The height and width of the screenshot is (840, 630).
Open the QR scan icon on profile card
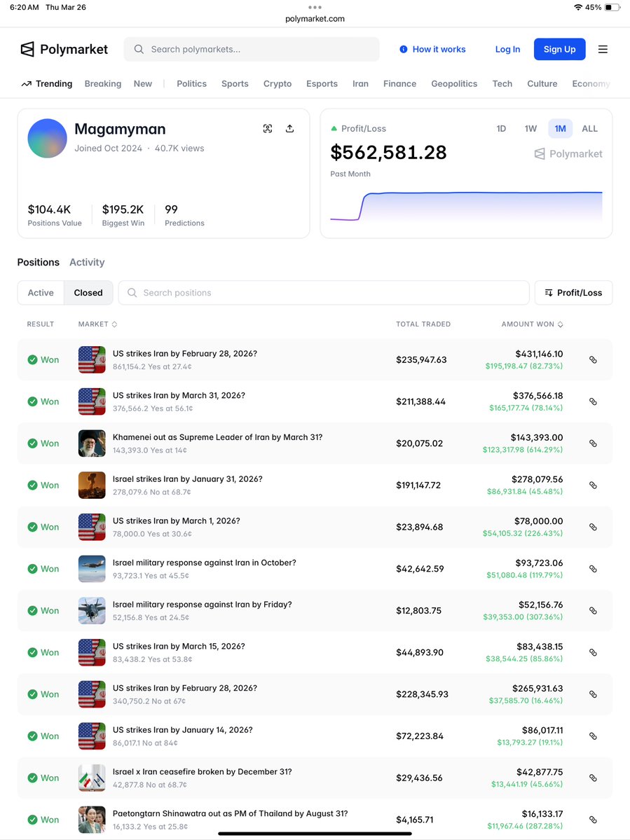point(268,129)
